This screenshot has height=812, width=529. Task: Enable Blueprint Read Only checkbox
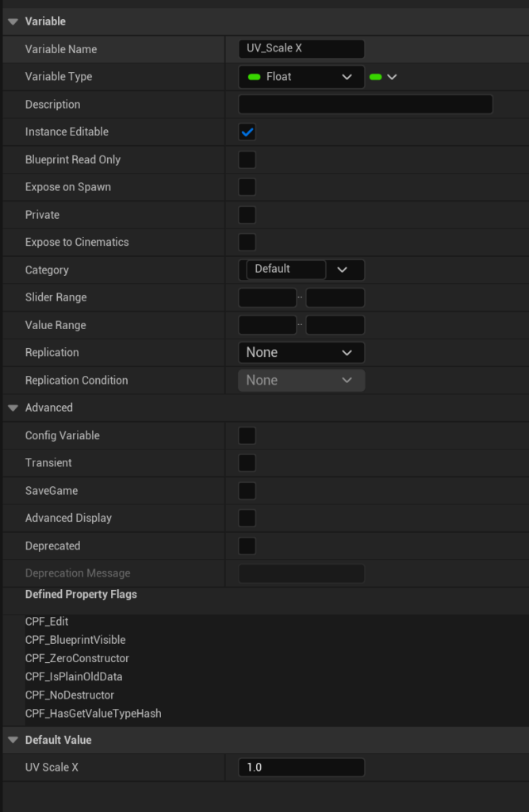pos(247,159)
